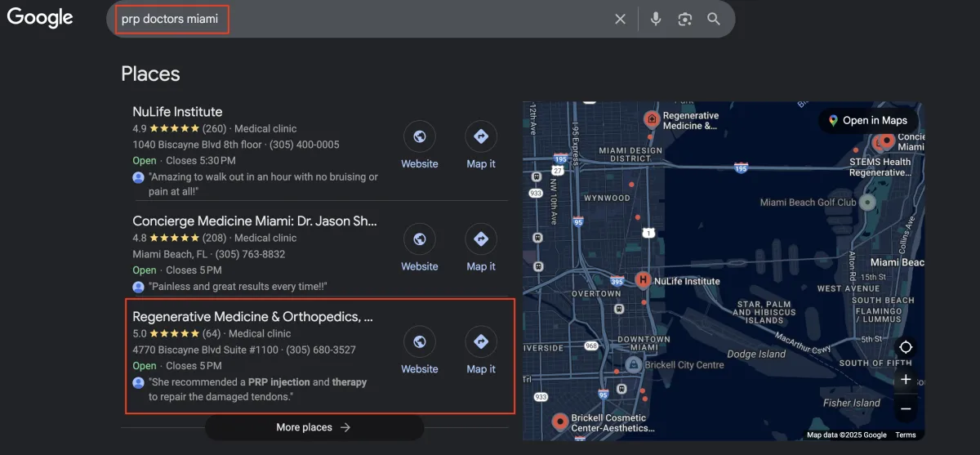Click the NuLife Institute hospital pin on map
The width and height of the screenshot is (980, 455).
click(643, 280)
